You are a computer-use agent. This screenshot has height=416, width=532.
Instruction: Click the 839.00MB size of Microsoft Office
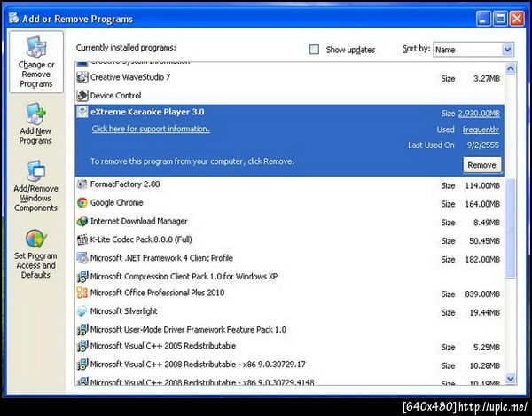click(482, 294)
